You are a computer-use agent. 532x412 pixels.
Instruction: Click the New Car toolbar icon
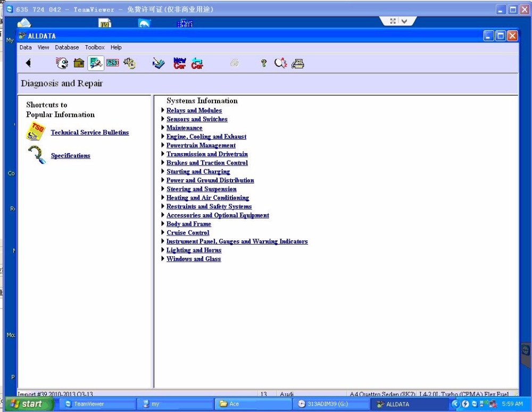tap(180, 63)
